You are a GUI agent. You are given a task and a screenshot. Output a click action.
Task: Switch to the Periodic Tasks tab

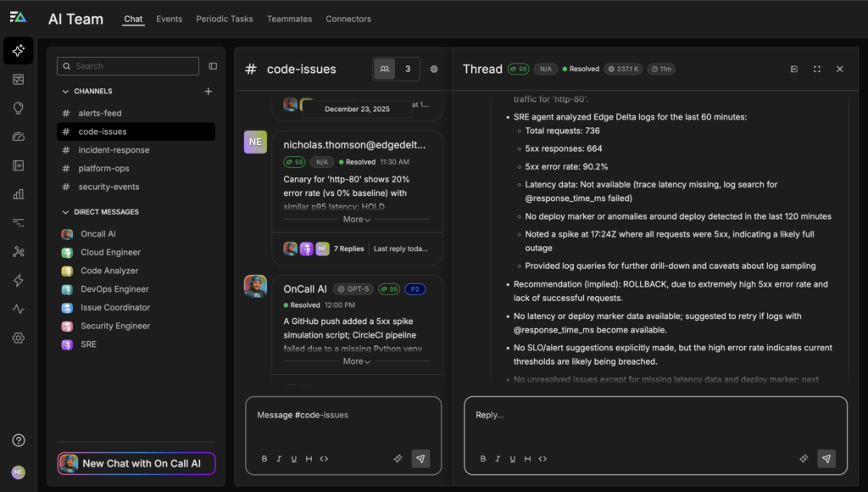pos(224,19)
